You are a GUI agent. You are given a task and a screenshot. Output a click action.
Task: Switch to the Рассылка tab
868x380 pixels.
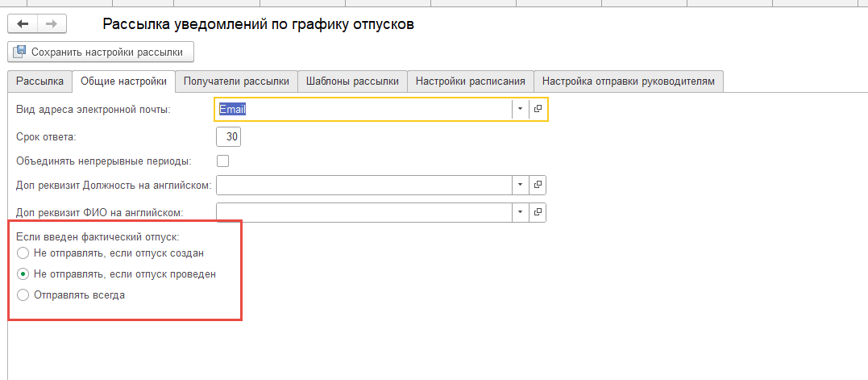[x=39, y=81]
